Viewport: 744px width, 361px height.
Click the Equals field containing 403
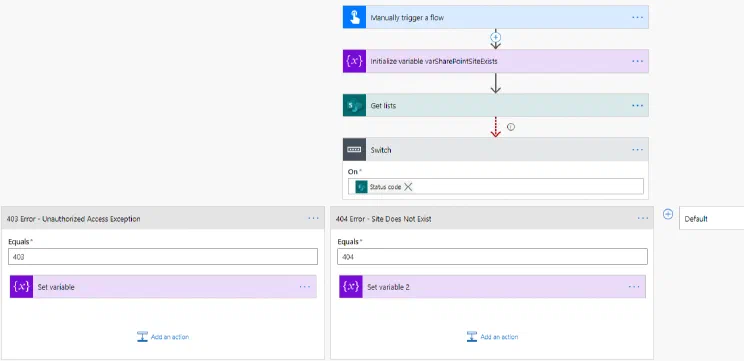click(x=163, y=257)
